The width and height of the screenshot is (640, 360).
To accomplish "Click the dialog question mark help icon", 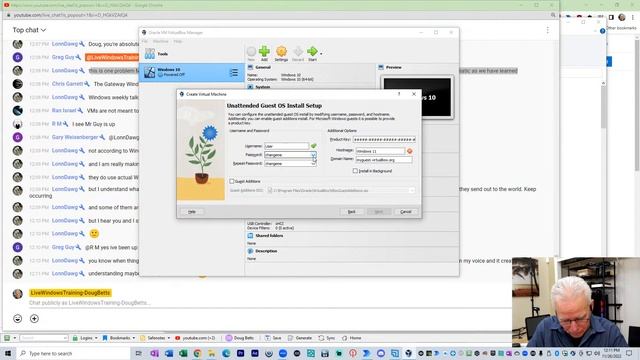I will tap(399, 94).
